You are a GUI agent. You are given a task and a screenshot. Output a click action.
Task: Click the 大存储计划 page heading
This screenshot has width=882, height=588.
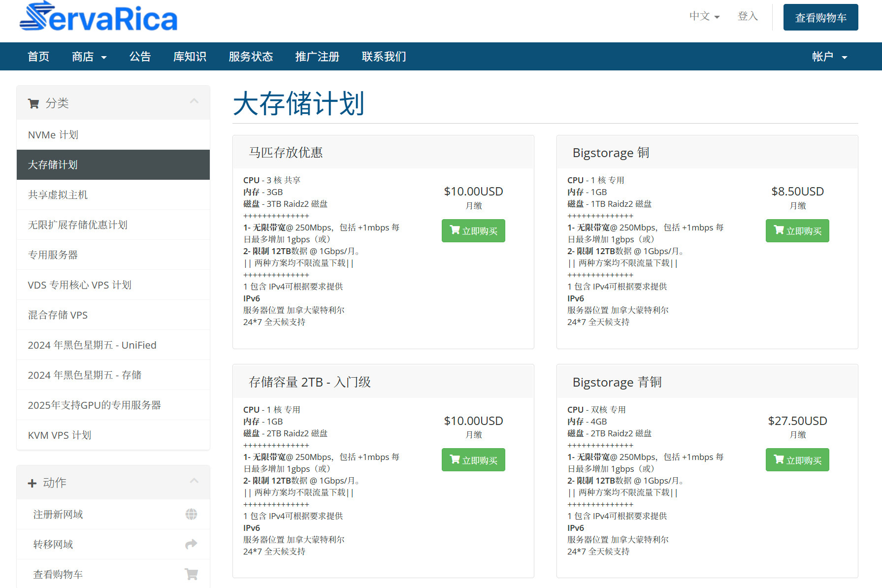298,103
